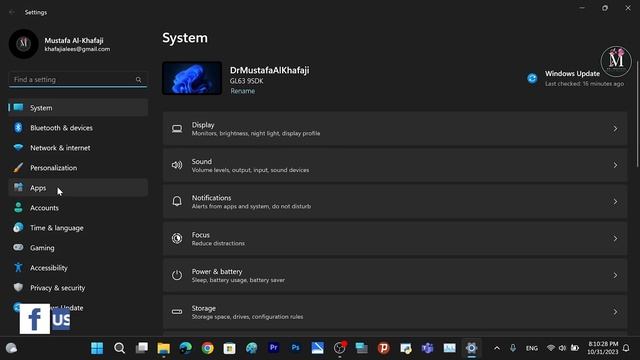Expand Notifications settings chevron

click(x=615, y=202)
